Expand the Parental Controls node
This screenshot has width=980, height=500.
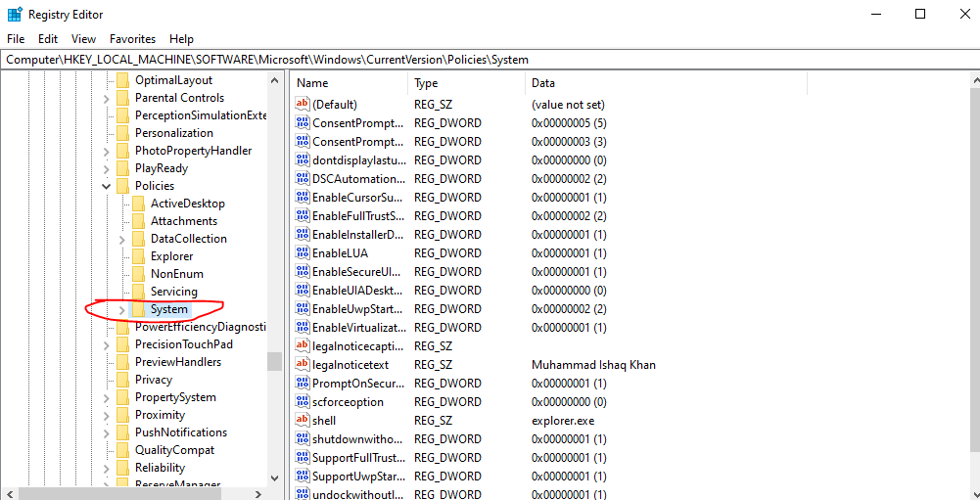point(107,98)
